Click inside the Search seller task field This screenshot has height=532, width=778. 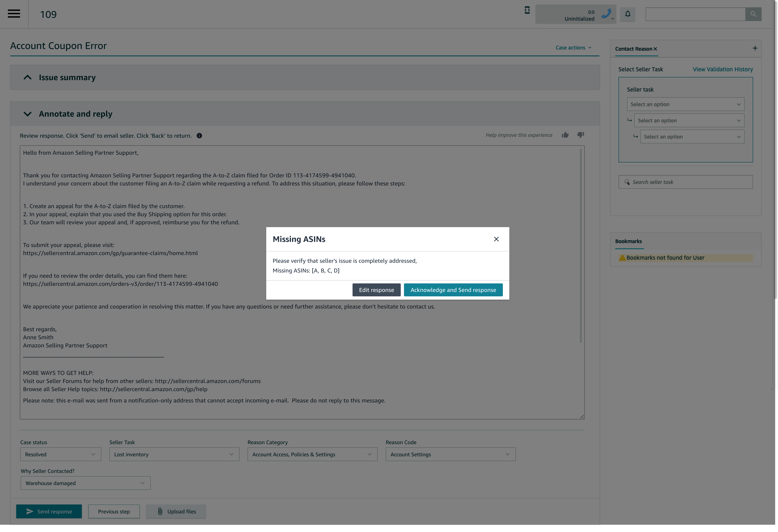[685, 182]
